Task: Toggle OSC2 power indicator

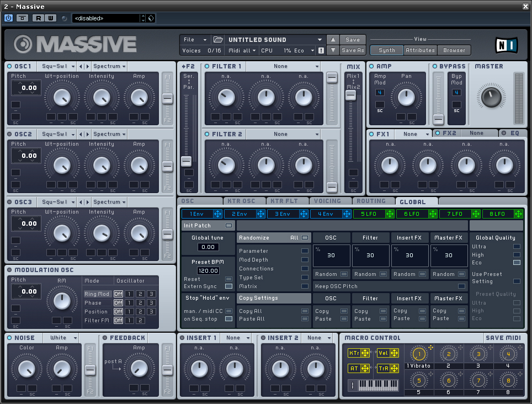Action: pos(9,134)
